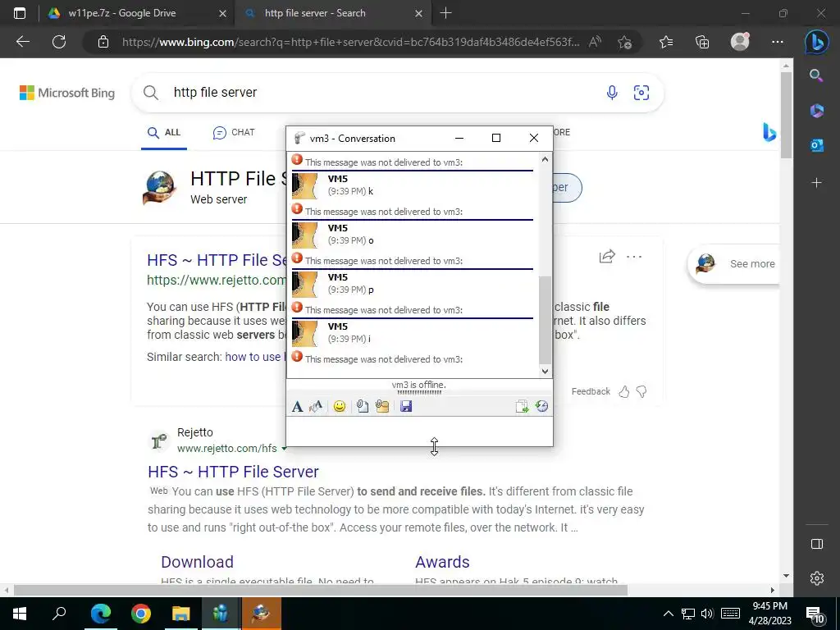Open Windows Start menu
Viewport: 840px width, 630px height.
20,614
